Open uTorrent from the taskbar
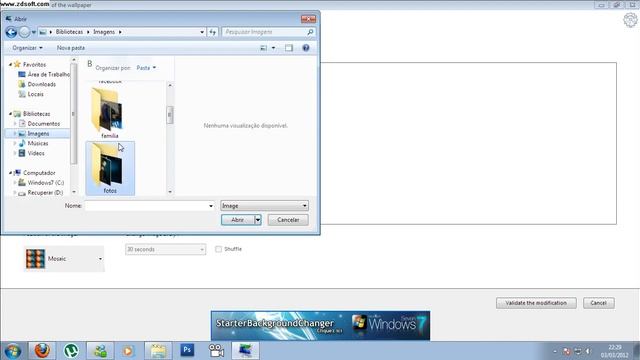The width and height of the screenshot is (640, 360). tap(71, 351)
